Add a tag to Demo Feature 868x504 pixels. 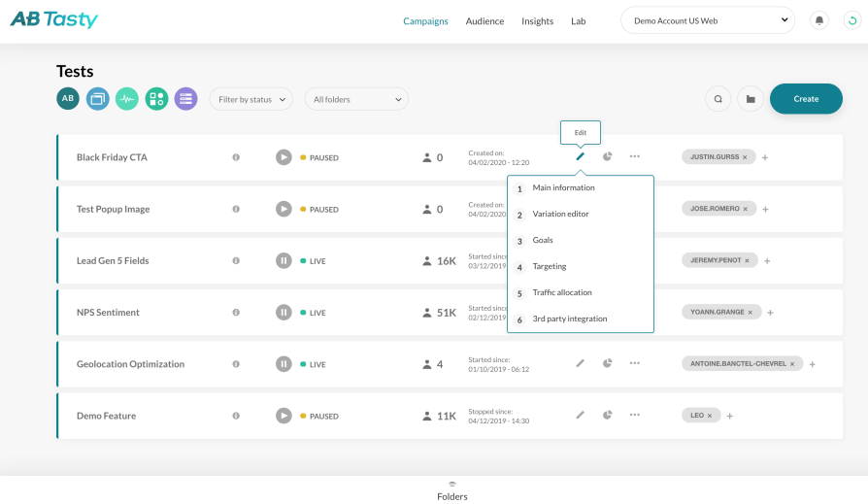[729, 416]
